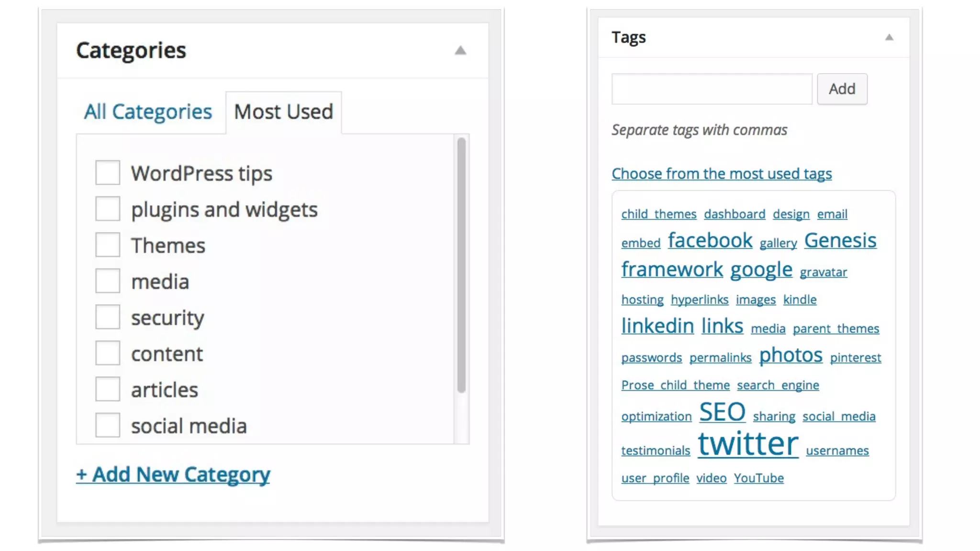
Task: Click the child themes tag
Action: coord(659,214)
